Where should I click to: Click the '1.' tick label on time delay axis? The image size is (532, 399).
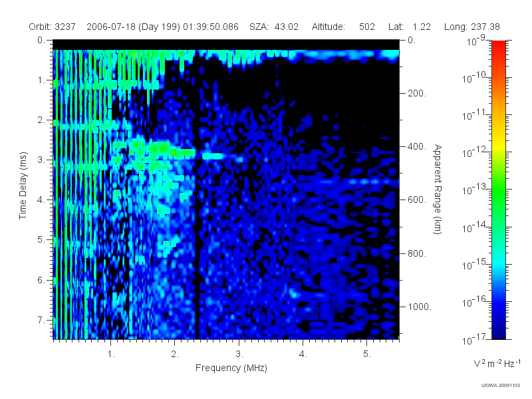pyautogui.click(x=41, y=80)
